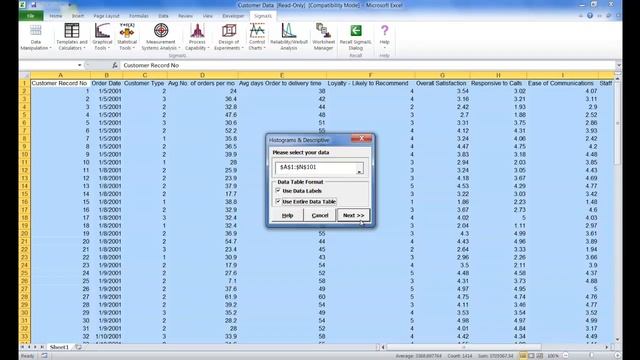Click the zoom out minus icon

coord(566,356)
